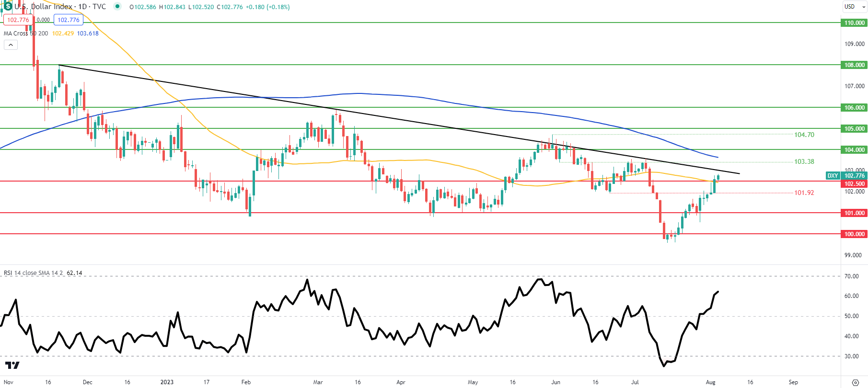Click the RSI 70.00 axis tick
The width and height of the screenshot is (868, 388).
point(851,276)
